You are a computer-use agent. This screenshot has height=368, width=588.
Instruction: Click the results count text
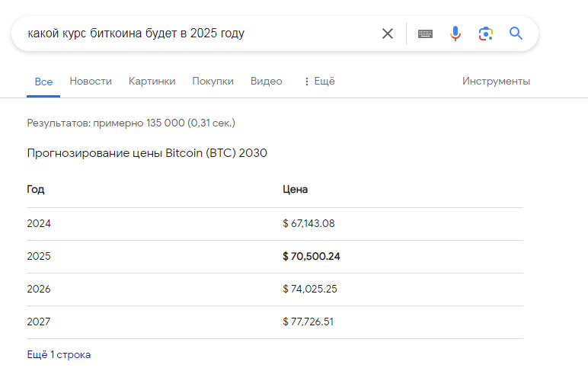coord(131,123)
